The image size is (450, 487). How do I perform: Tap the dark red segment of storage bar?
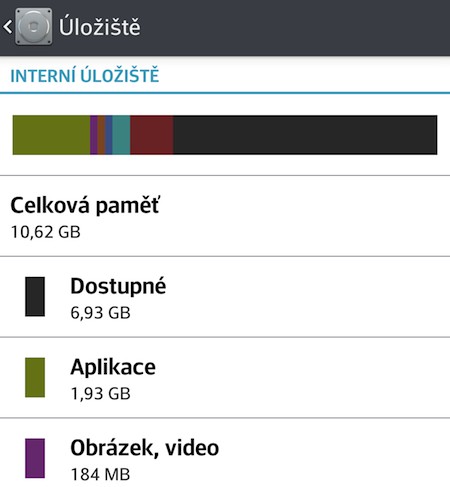(x=152, y=135)
